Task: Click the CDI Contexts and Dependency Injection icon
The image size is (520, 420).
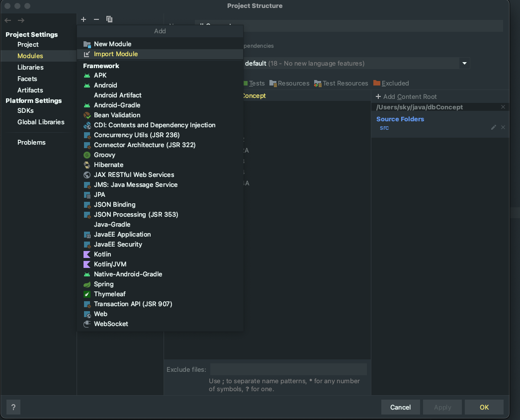Action: [87, 125]
